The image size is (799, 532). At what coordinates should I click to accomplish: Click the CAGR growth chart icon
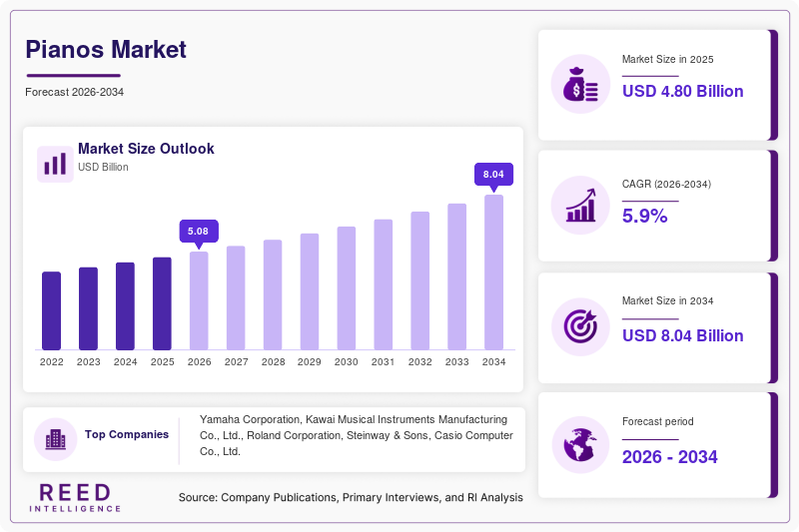pos(580,206)
